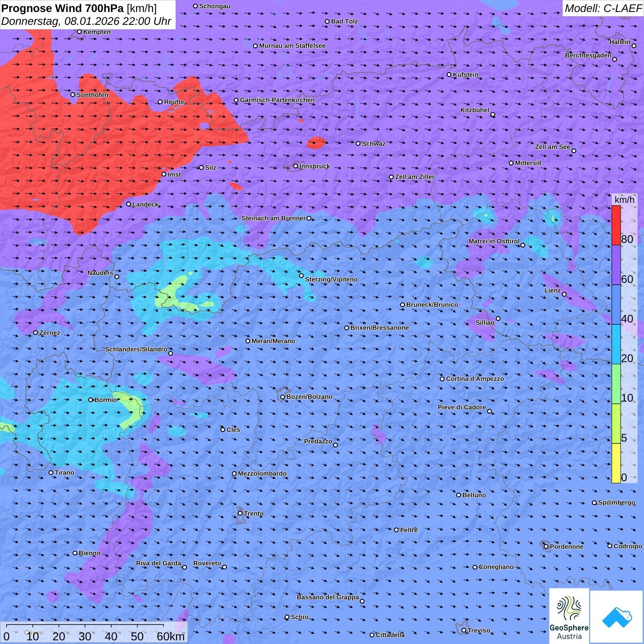Viewport: 644px width, 644px height.
Task: Click the 'Bassano del Grappa' label
Action: point(328,597)
